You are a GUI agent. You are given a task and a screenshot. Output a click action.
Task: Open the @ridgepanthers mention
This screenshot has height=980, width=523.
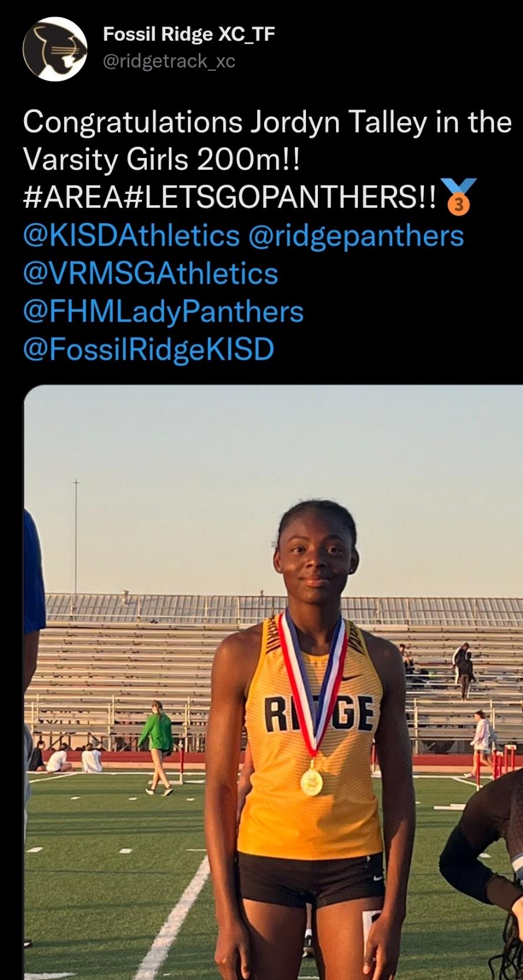356,236
